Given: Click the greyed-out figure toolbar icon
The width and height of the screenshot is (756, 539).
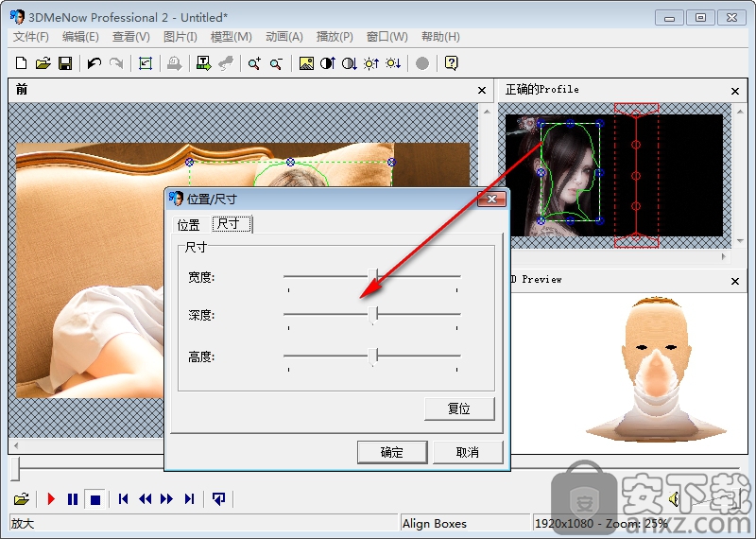Looking at the screenshot, I should click(226, 63).
